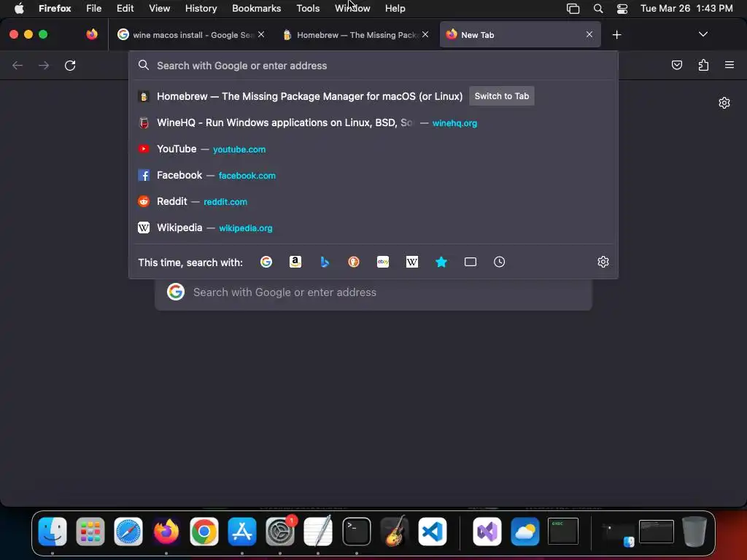The width and height of the screenshot is (747, 560).
Task: Open the Edit menu
Action: pyautogui.click(x=125, y=8)
